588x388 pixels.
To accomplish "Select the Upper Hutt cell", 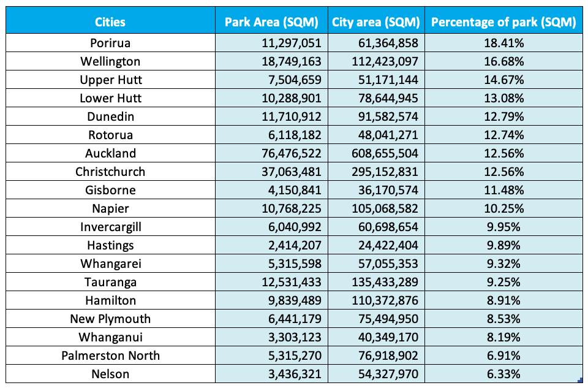I will tap(110, 80).
